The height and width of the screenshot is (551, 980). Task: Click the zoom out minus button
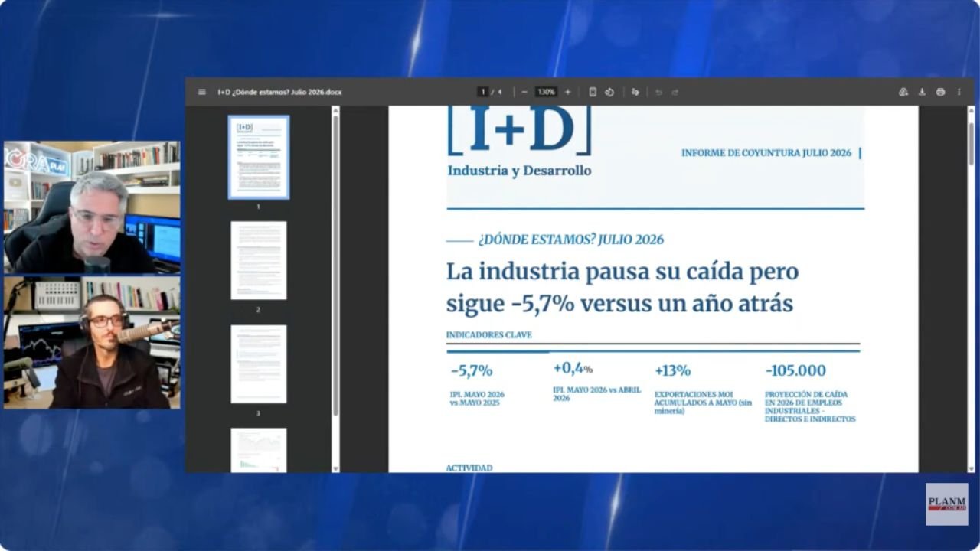point(524,92)
